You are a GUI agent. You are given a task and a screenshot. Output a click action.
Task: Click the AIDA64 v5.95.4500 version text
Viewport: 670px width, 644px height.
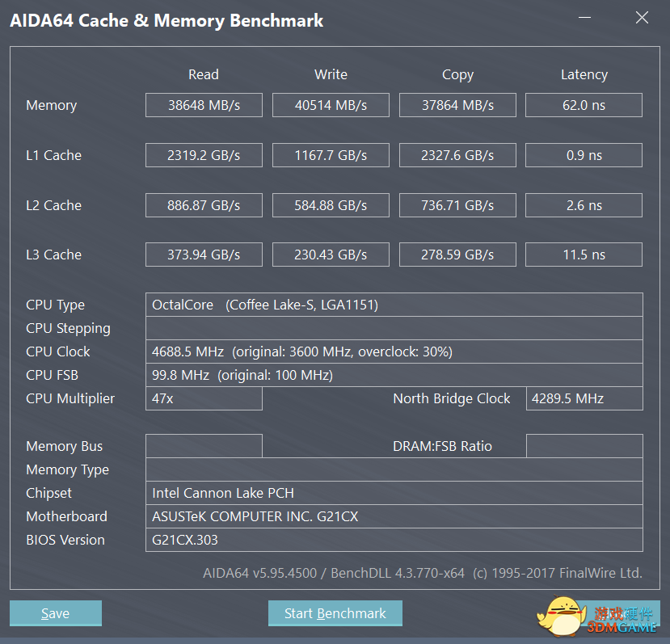pyautogui.click(x=259, y=573)
